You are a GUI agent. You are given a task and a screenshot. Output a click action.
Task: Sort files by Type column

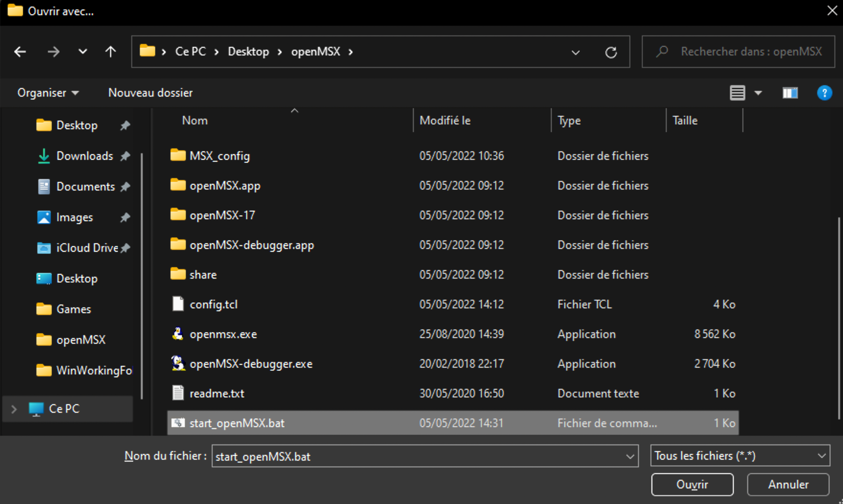(x=569, y=120)
